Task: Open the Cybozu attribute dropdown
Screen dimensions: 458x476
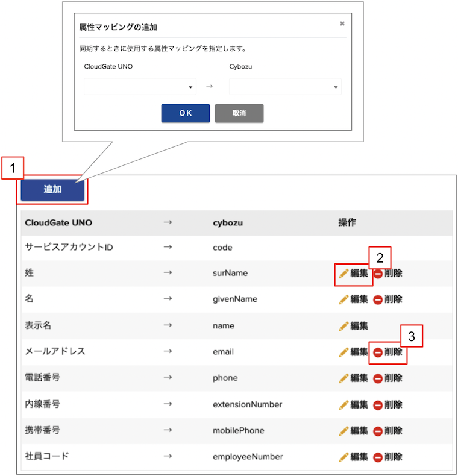Action: [285, 87]
